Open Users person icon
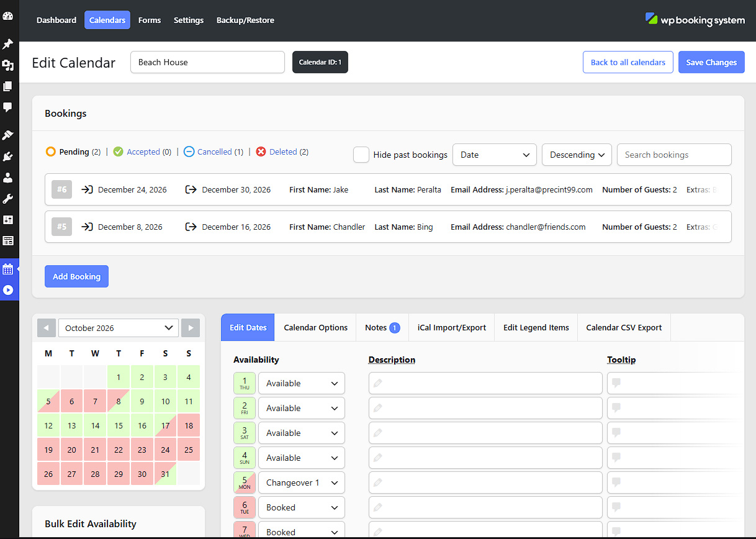Image resolution: width=756 pixels, height=539 pixels. 7,178
